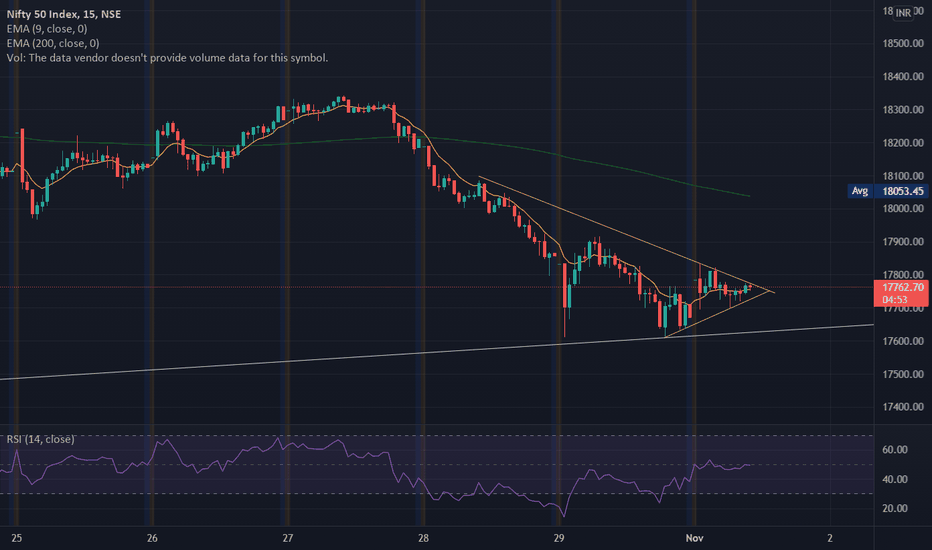
Task: Click the Avg 18053.45 price label
Action: click(x=888, y=191)
